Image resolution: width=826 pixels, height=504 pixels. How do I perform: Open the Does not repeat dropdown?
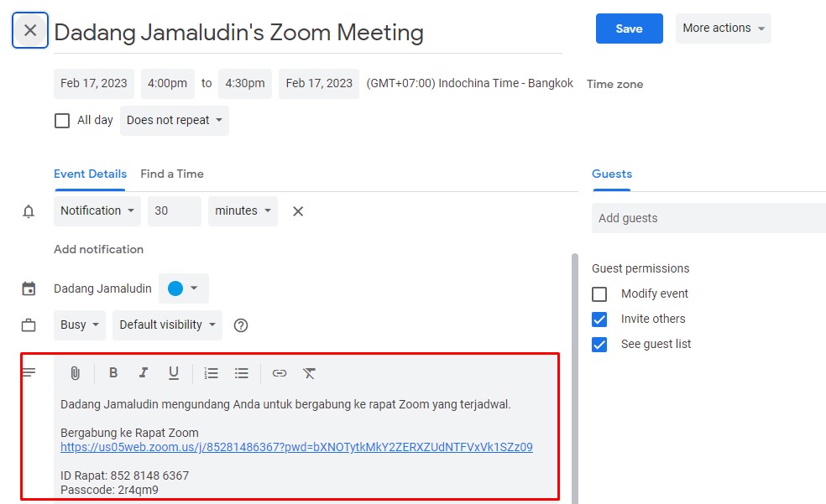pyautogui.click(x=174, y=120)
